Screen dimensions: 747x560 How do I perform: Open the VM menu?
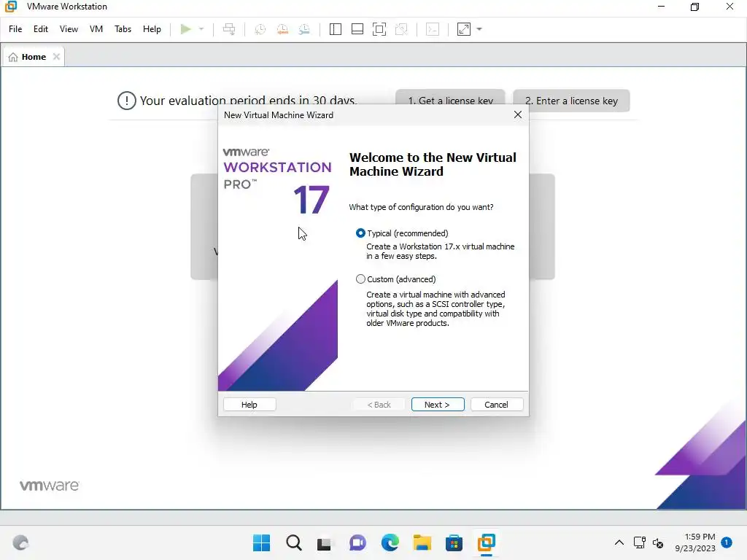coord(96,29)
